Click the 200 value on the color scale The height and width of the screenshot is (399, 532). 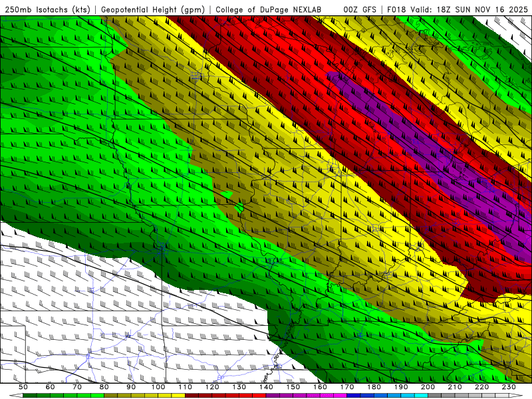click(x=428, y=387)
